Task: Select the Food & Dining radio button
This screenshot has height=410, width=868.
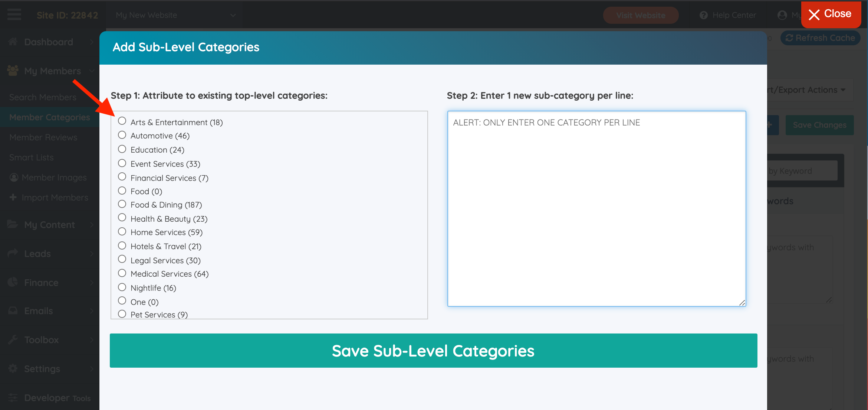Action: click(x=122, y=204)
